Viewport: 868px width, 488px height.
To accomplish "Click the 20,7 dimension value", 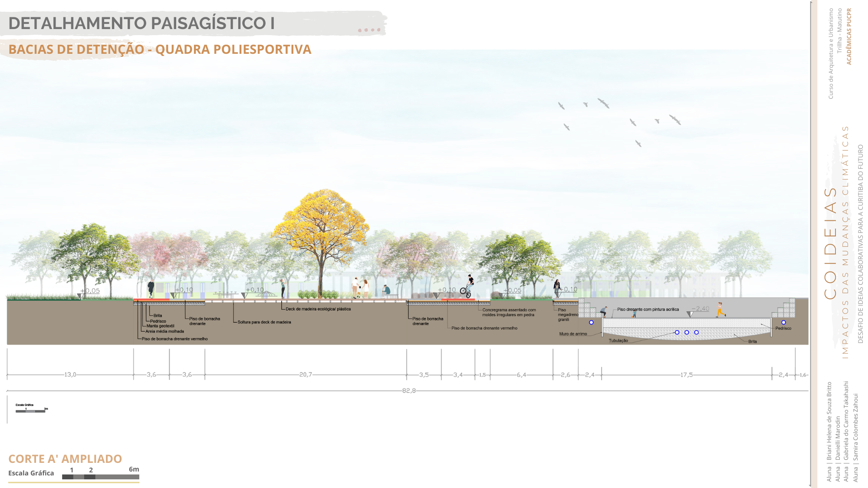I will [306, 374].
